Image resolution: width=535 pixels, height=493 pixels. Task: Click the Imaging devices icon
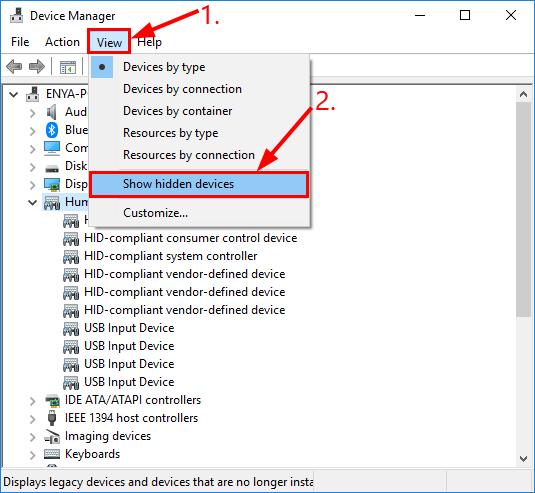[52, 436]
